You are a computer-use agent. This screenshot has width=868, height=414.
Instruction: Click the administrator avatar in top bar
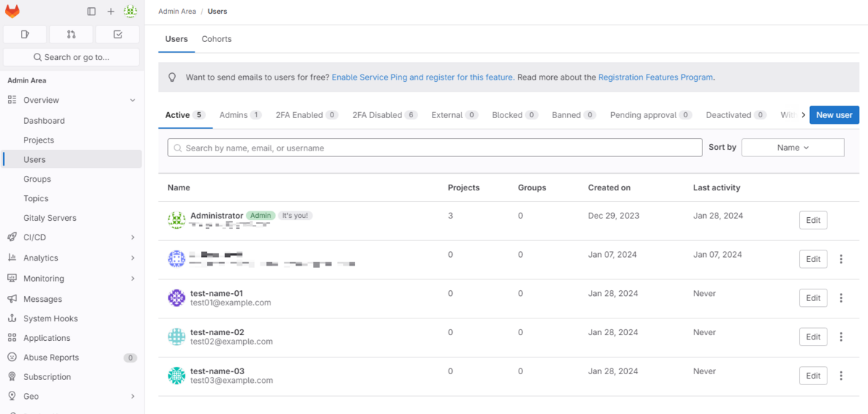tap(130, 12)
